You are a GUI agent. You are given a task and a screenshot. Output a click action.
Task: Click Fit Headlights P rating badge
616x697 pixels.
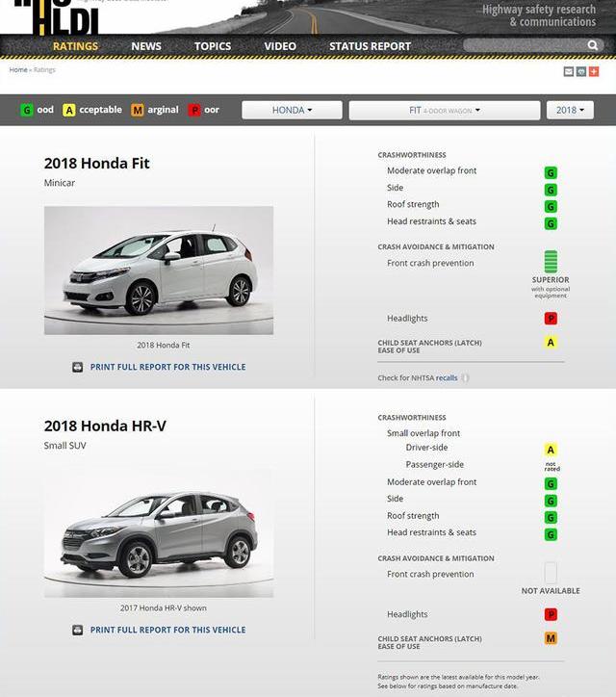[551, 319]
